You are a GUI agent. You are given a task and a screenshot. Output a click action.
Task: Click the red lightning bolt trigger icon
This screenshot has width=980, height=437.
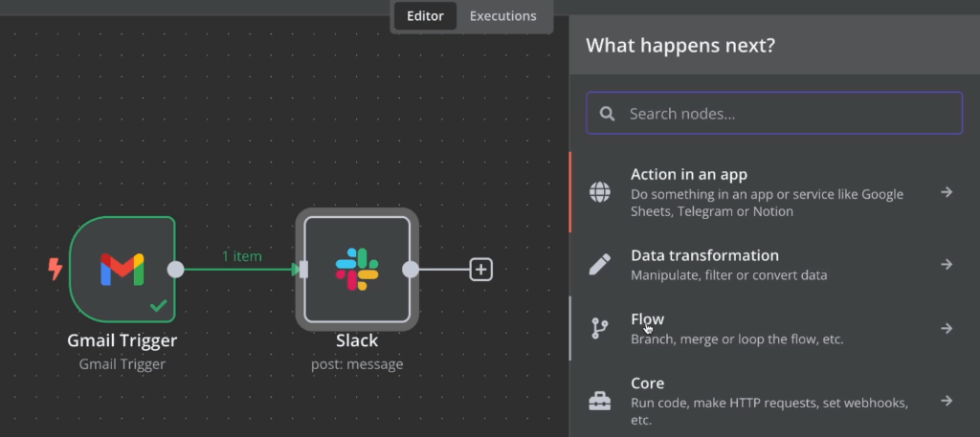pos(56,270)
